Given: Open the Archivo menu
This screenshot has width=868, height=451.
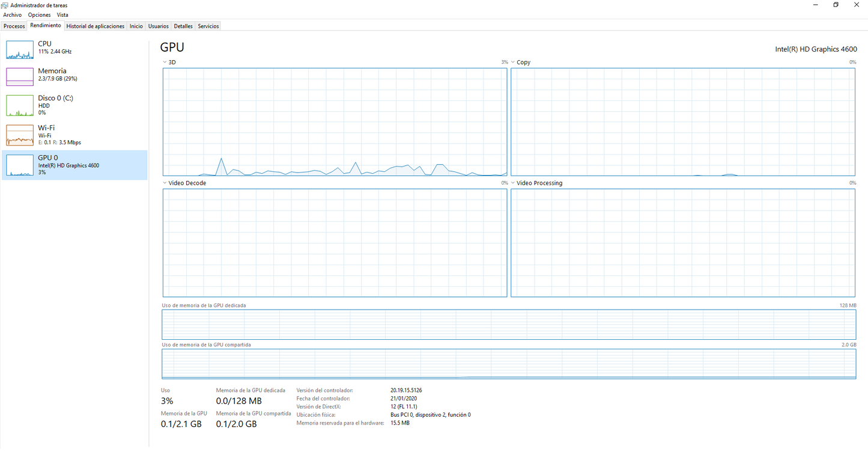Looking at the screenshot, I should [x=12, y=15].
